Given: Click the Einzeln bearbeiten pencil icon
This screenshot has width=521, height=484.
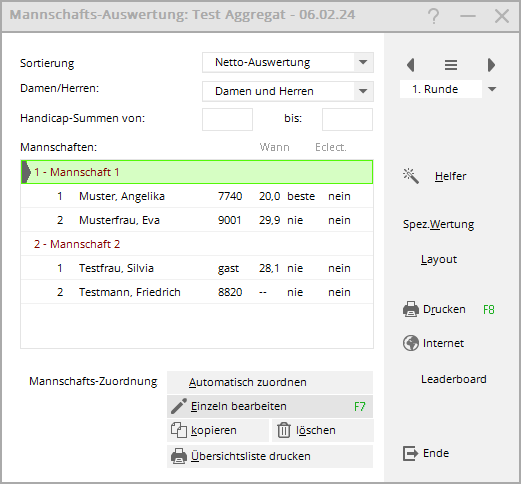Looking at the screenshot, I should pos(179,406).
